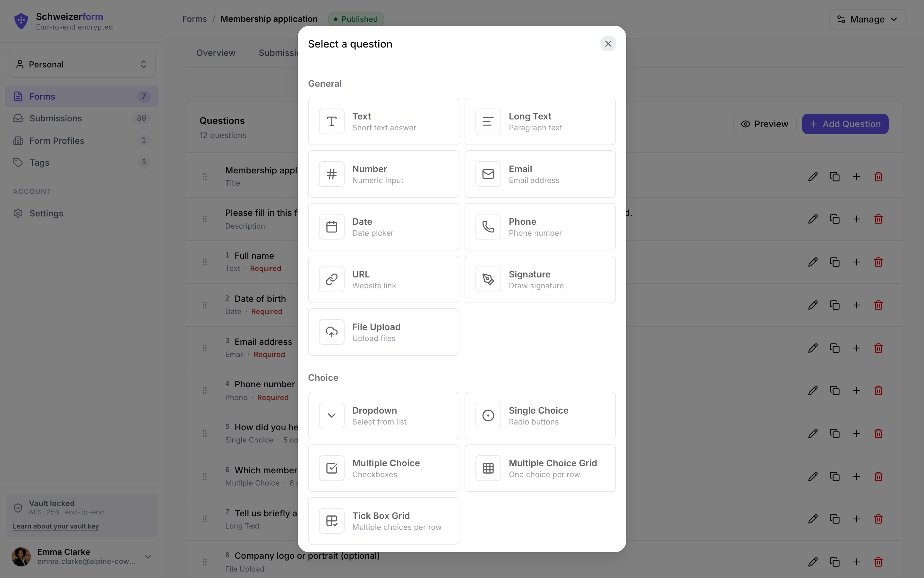
Task: Click the Membership application breadcrumb title
Action: [269, 19]
